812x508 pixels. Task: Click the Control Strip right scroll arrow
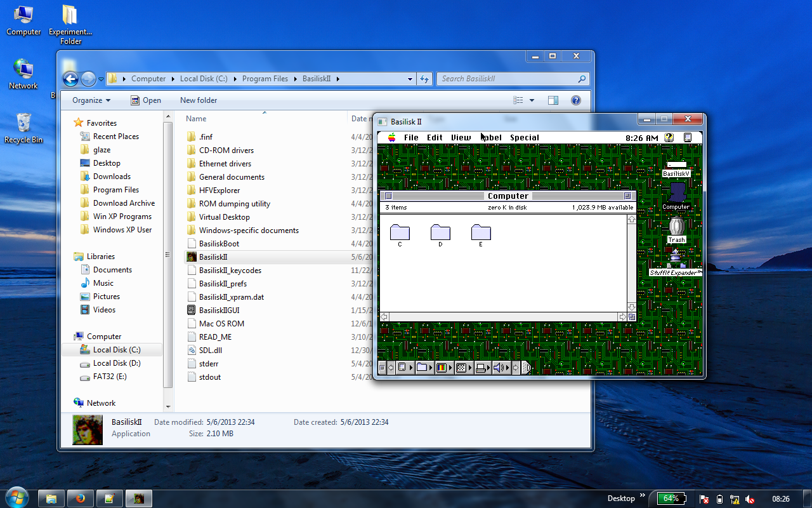[x=516, y=368]
